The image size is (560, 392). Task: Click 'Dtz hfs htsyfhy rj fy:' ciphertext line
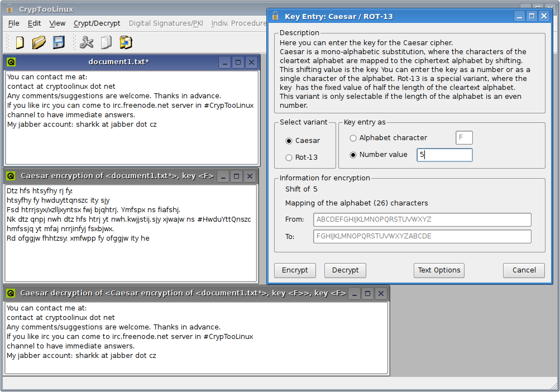[x=40, y=191]
